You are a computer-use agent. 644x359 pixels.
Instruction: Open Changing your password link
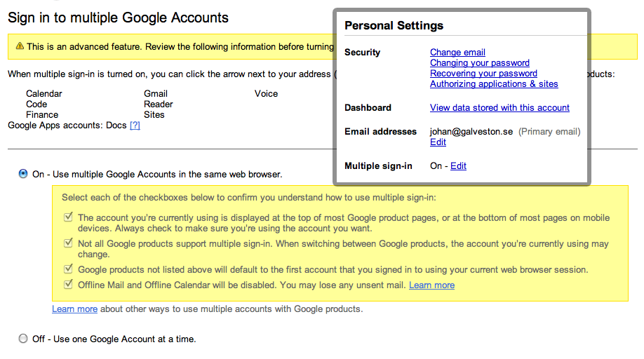[x=480, y=63]
